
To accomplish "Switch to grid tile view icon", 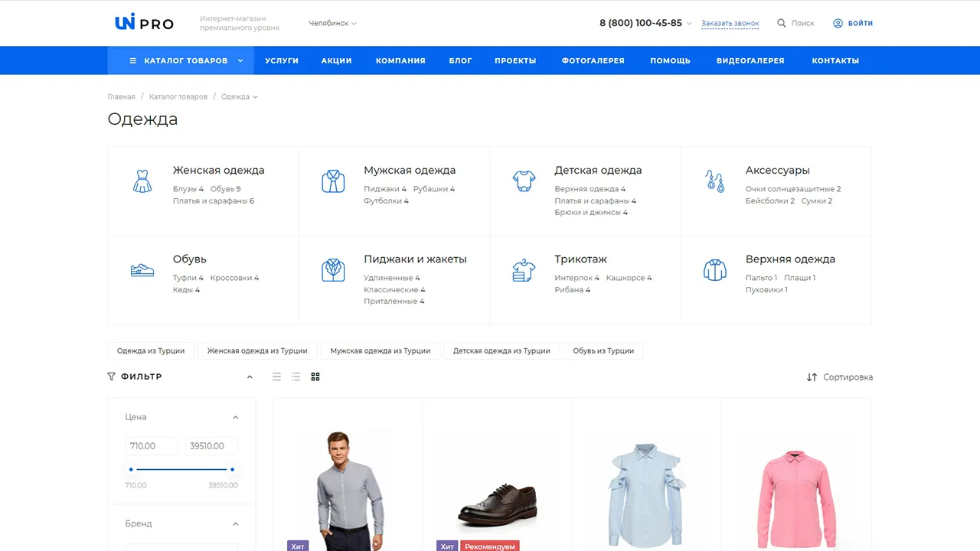I will (x=315, y=377).
